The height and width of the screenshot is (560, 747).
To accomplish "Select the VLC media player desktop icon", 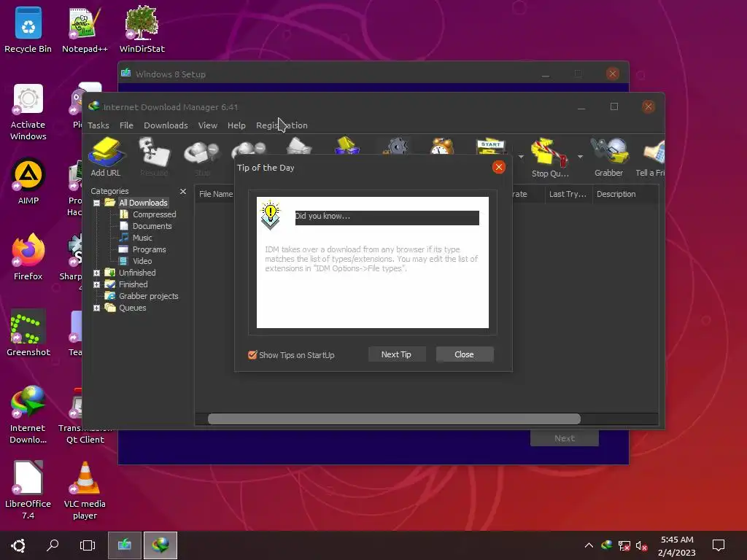I will 85,490.
